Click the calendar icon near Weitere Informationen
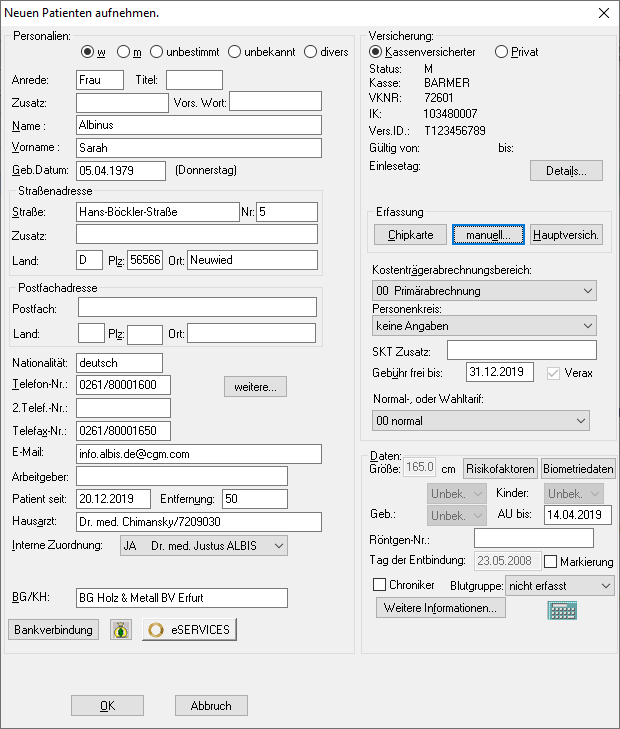This screenshot has width=620, height=729. coord(563,609)
